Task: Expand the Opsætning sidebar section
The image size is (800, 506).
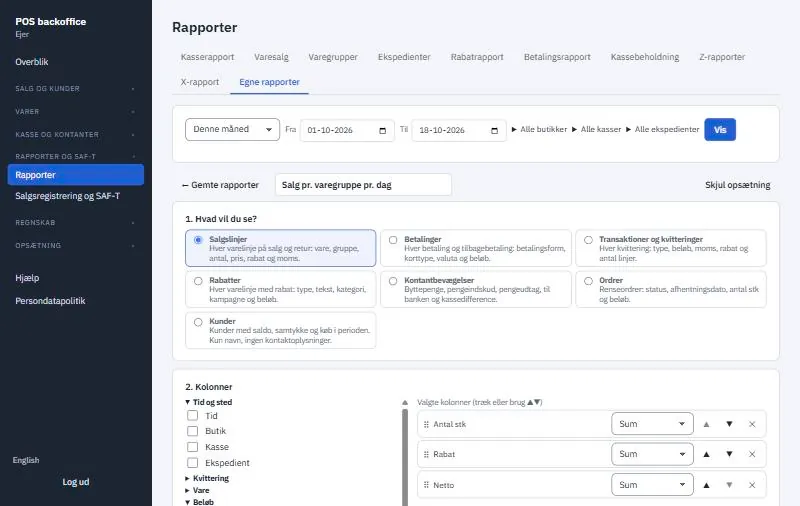Action: [x=76, y=246]
